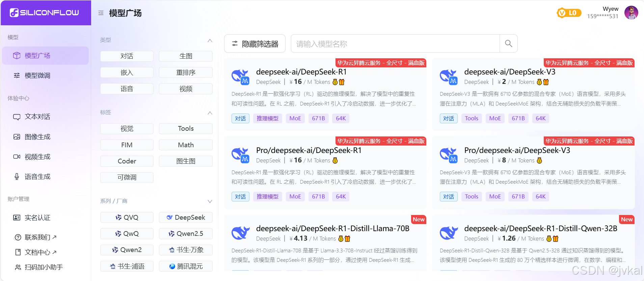Image resolution: width=644 pixels, height=281 pixels.
Task: Toggle the Tools tag filter
Action: [186, 128]
